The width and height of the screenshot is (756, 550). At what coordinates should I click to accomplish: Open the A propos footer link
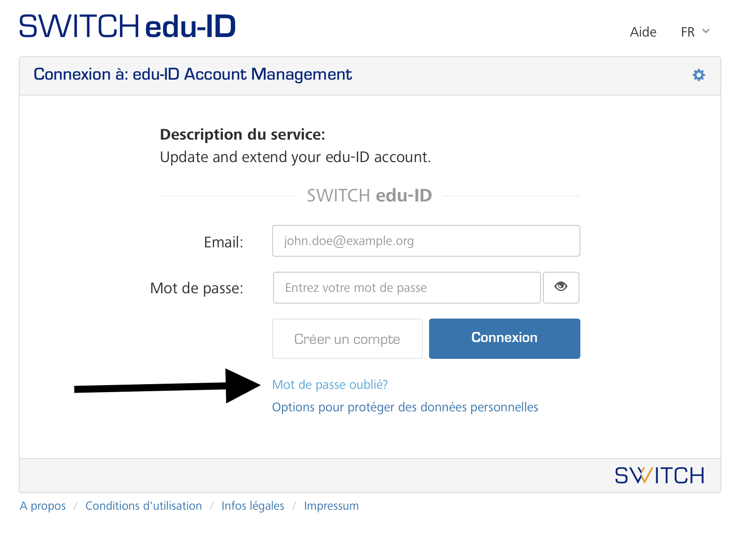coord(43,506)
